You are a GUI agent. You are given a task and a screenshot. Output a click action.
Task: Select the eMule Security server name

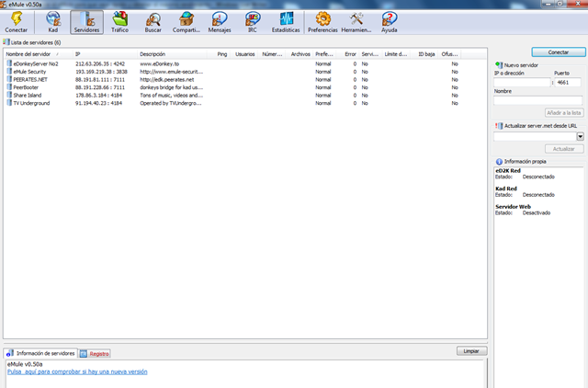click(29, 72)
